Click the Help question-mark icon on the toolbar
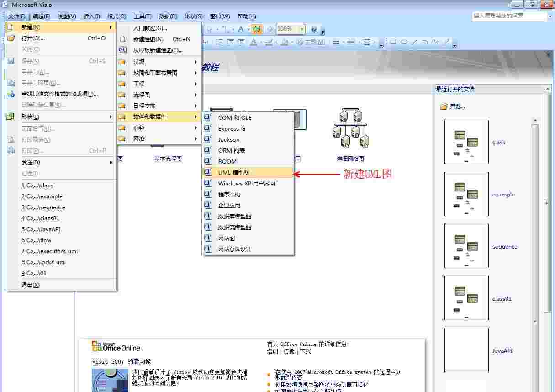The image size is (555, 392). tap(314, 29)
